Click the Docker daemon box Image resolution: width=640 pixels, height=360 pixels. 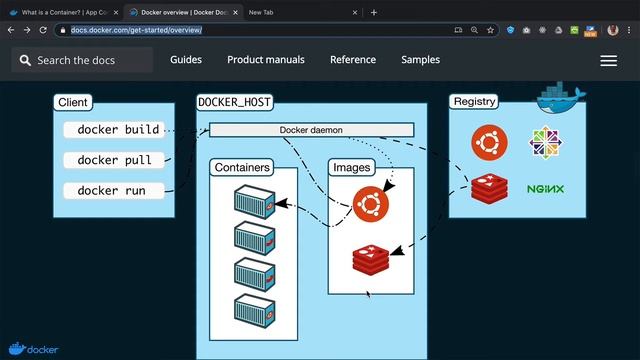(x=311, y=130)
